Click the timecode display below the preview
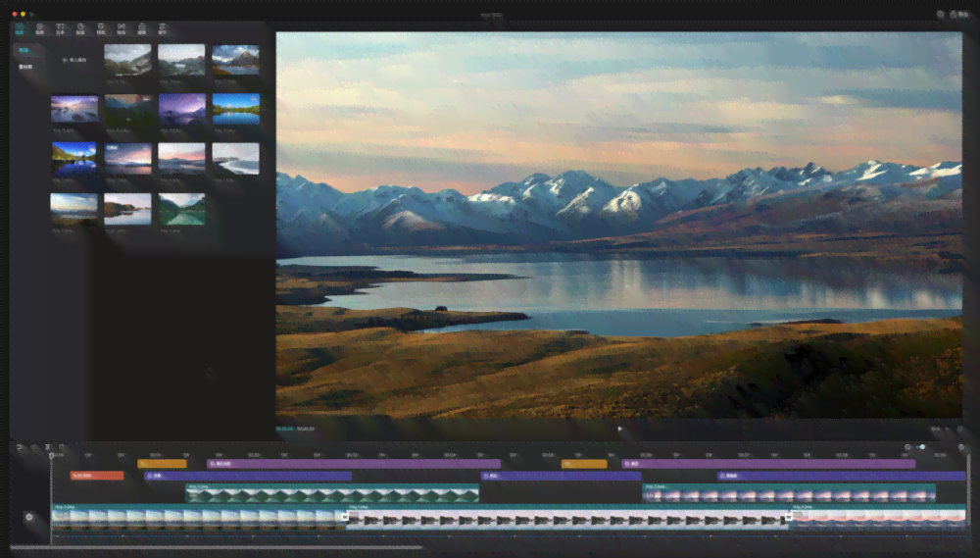The image size is (980, 558). coord(296,430)
